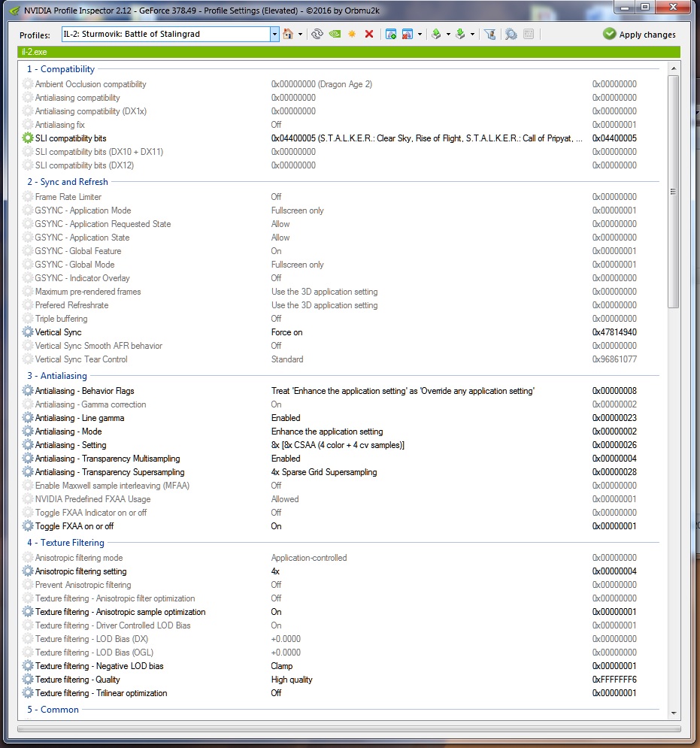The height and width of the screenshot is (748, 700).
Task: Refresh the current profile settings
Action: [x=317, y=34]
